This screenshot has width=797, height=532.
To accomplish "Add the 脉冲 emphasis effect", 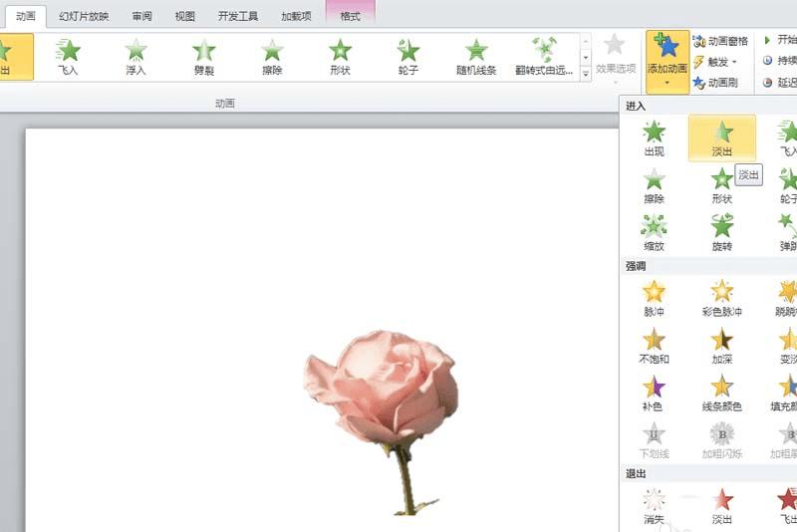I will click(x=654, y=299).
